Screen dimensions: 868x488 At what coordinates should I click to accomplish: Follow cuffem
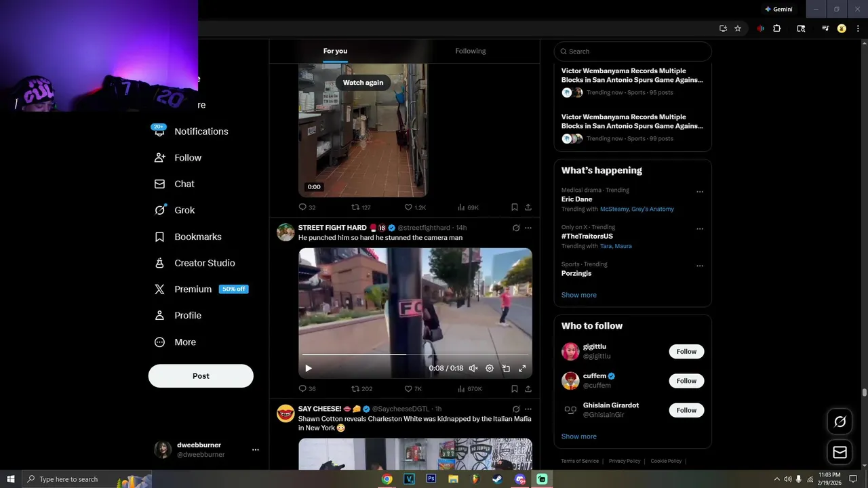pyautogui.click(x=686, y=381)
